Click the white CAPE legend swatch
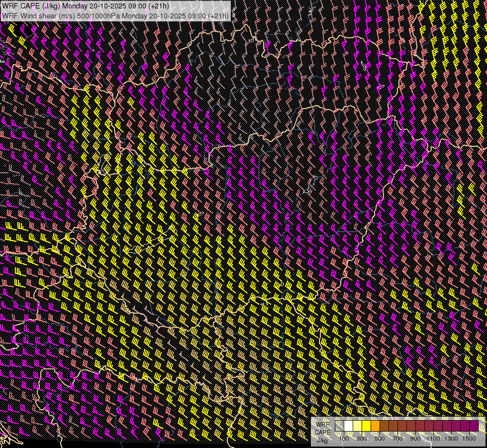487x448 pixels. [349, 426]
